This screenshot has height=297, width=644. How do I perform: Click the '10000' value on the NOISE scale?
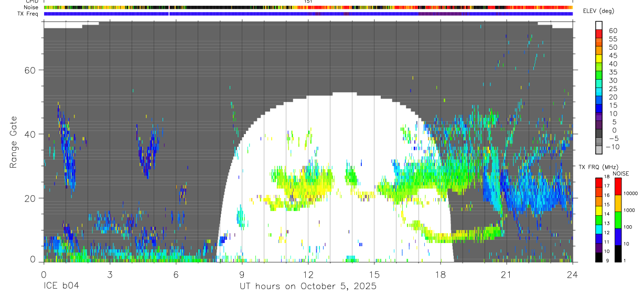coord(630,193)
